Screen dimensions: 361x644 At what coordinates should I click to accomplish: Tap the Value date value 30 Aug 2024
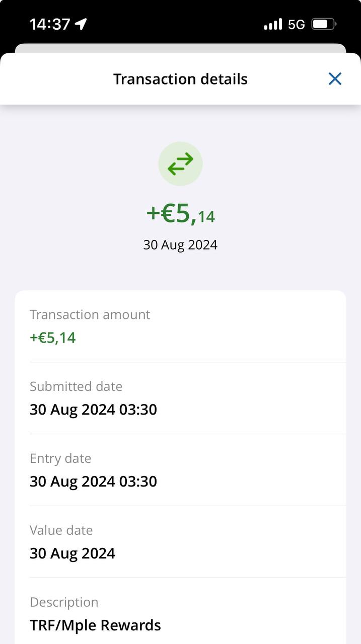click(73, 553)
